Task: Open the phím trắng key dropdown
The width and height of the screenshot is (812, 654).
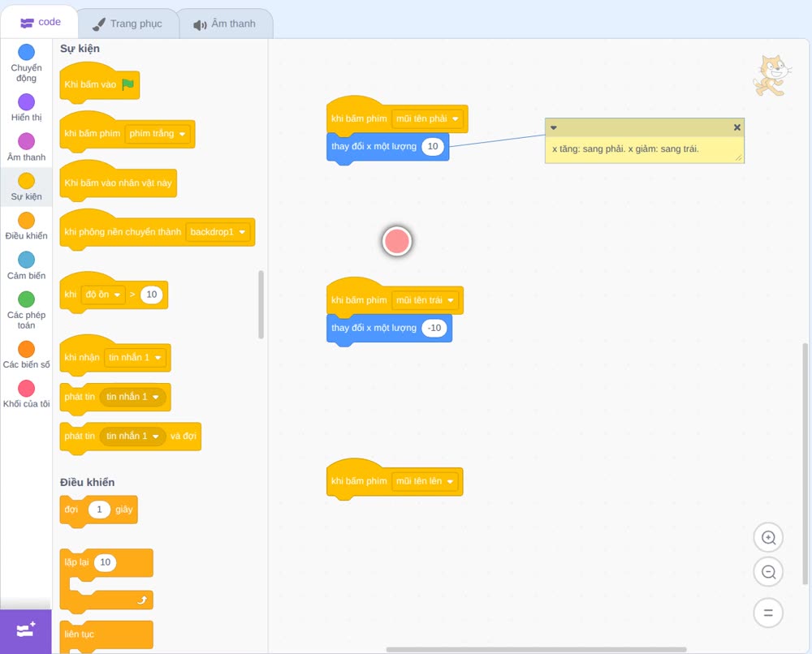Action: coord(158,134)
